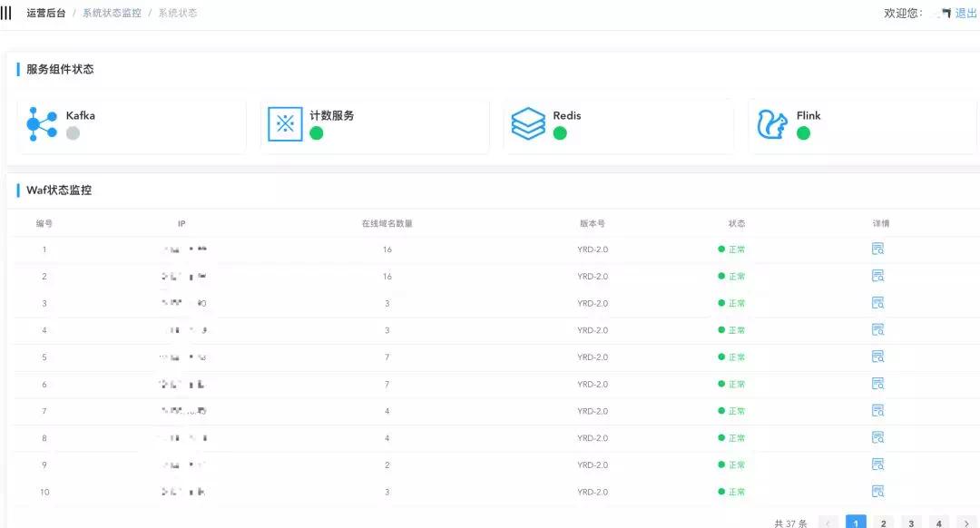
Task: Open details icon for WAF row 7
Action: pyautogui.click(x=877, y=410)
